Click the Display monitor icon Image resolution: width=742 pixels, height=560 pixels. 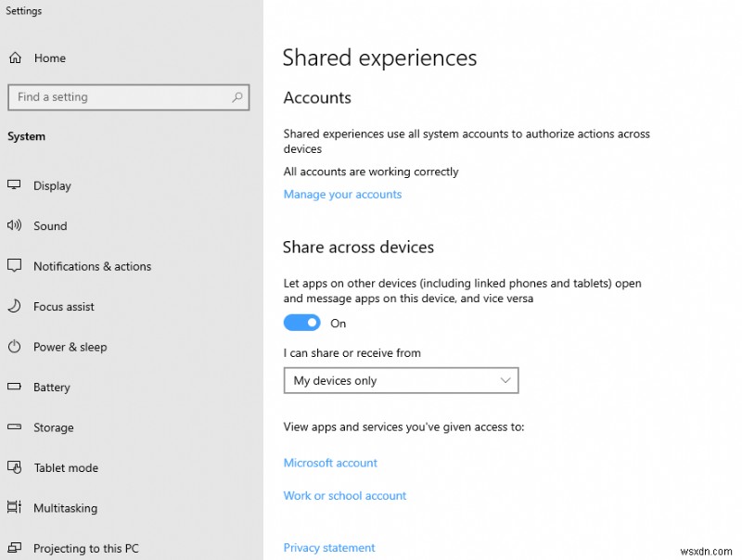tap(15, 185)
